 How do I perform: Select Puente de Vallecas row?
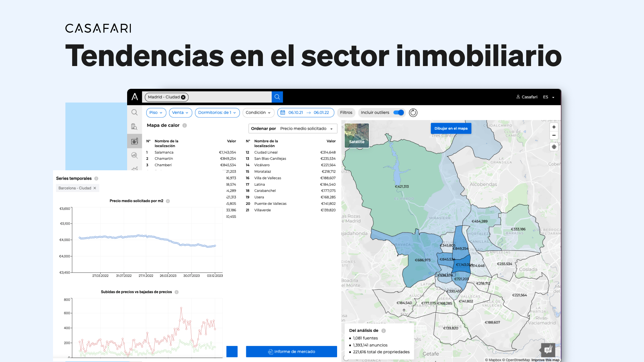point(291,204)
